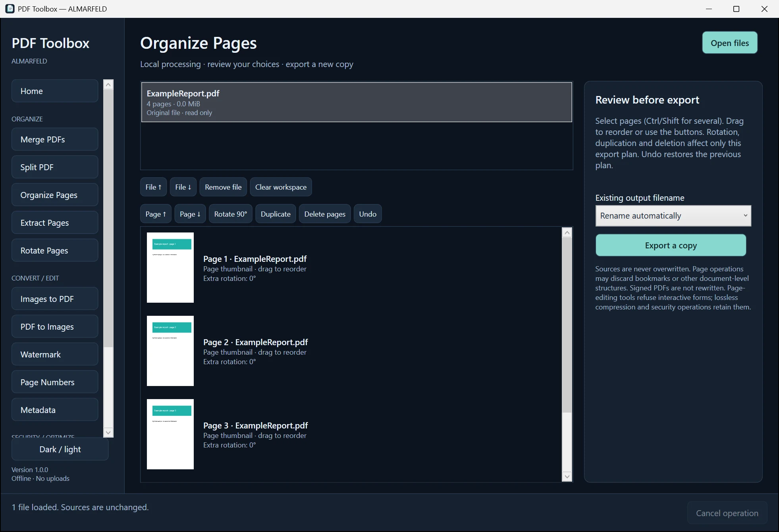Undo the last page change
Image resolution: width=779 pixels, height=532 pixels.
point(368,214)
